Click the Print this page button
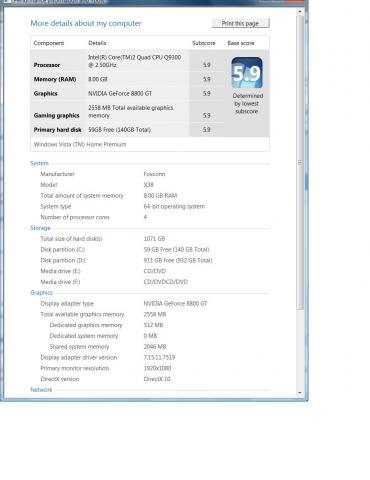The image size is (370, 480). [240, 23]
